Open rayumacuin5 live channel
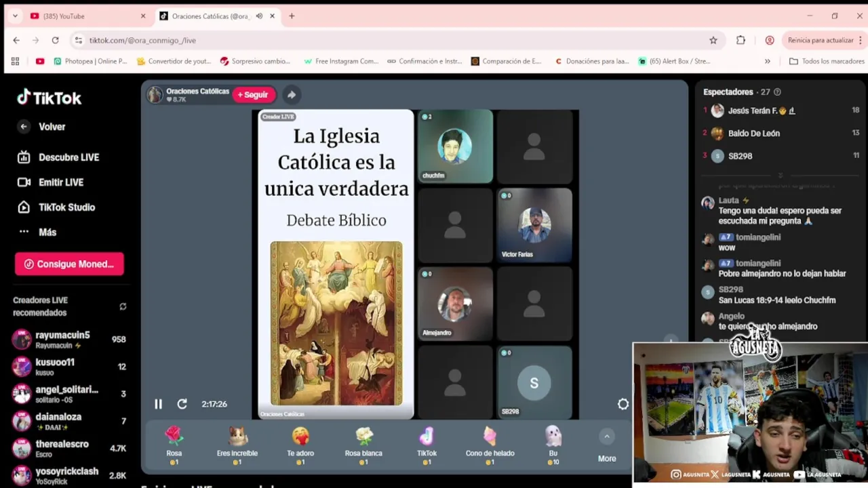 click(69, 340)
